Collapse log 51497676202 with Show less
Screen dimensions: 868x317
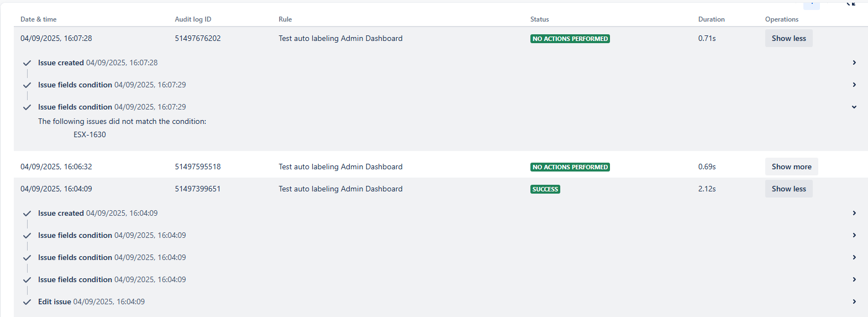(x=788, y=38)
